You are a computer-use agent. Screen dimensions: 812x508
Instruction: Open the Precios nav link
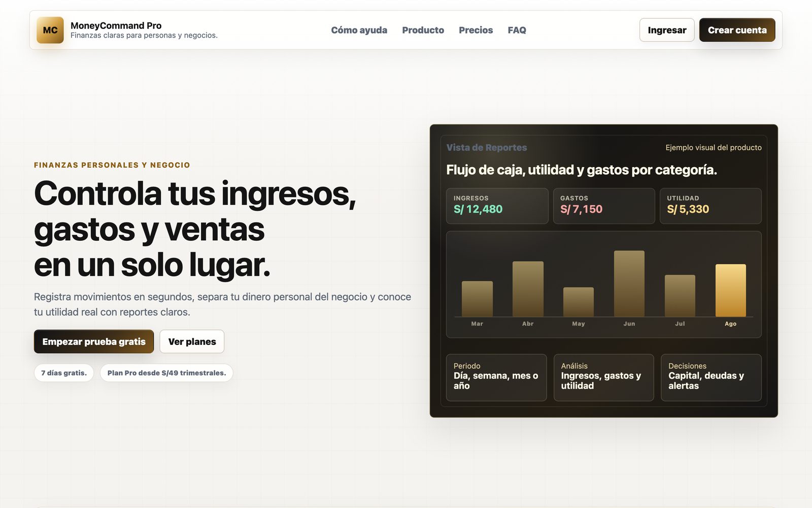476,30
